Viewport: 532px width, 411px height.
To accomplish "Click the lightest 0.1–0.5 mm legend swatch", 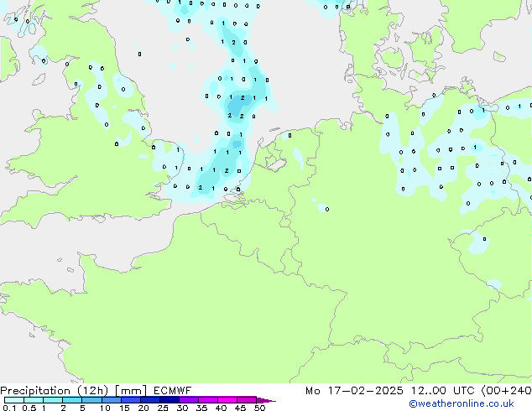I will pos(14,400).
